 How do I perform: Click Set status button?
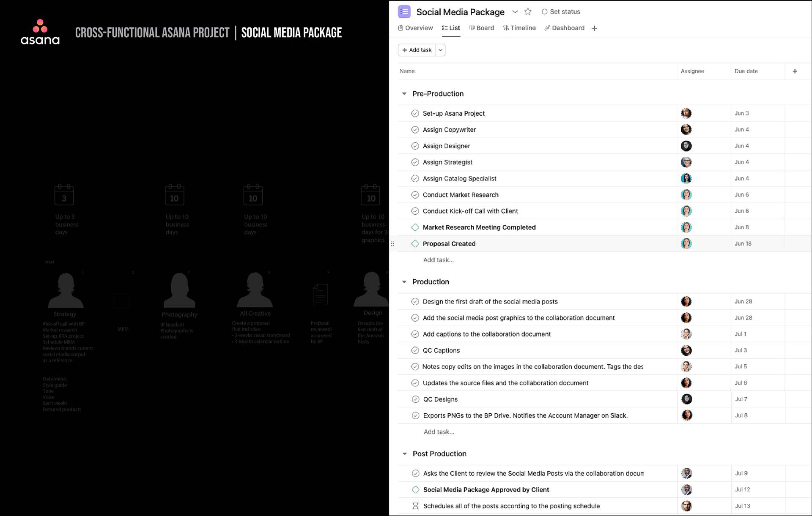point(561,11)
